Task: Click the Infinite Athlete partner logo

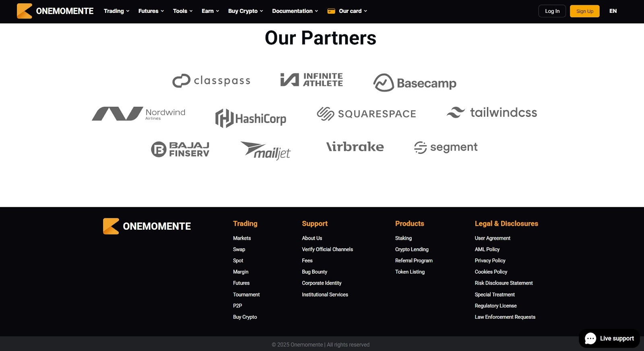Action: (312, 80)
